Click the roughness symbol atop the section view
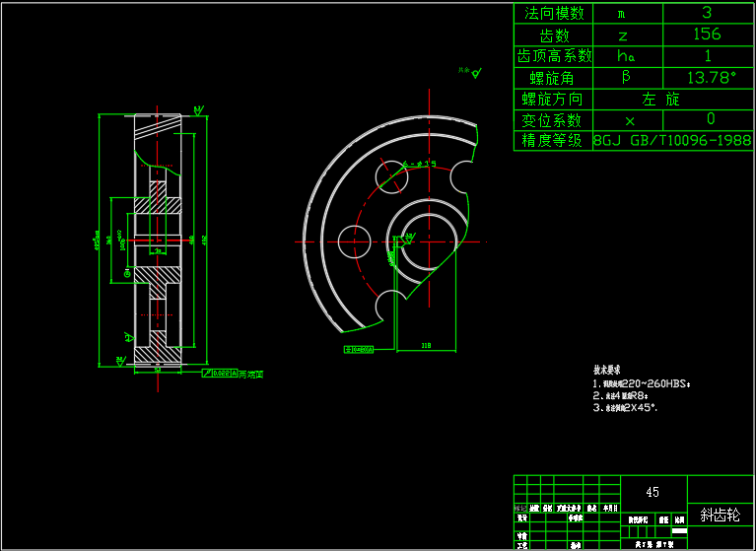This screenshot has width=756, height=551. (198, 109)
